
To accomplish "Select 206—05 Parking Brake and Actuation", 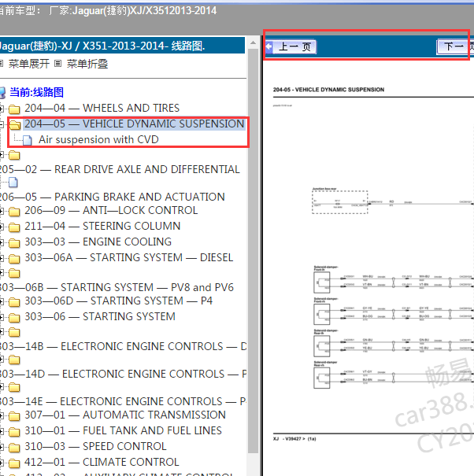I will pyautogui.click(x=112, y=197).
